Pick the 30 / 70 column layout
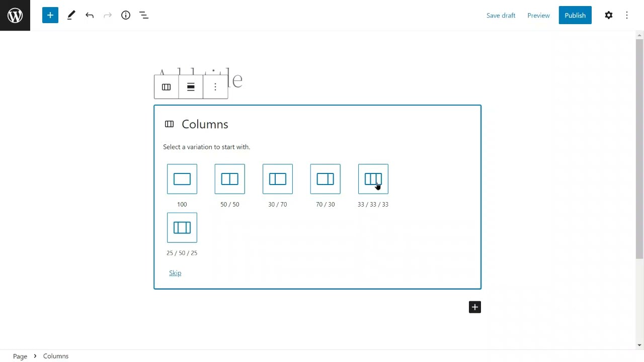Screen dimensions: 644x362 (x=278, y=179)
